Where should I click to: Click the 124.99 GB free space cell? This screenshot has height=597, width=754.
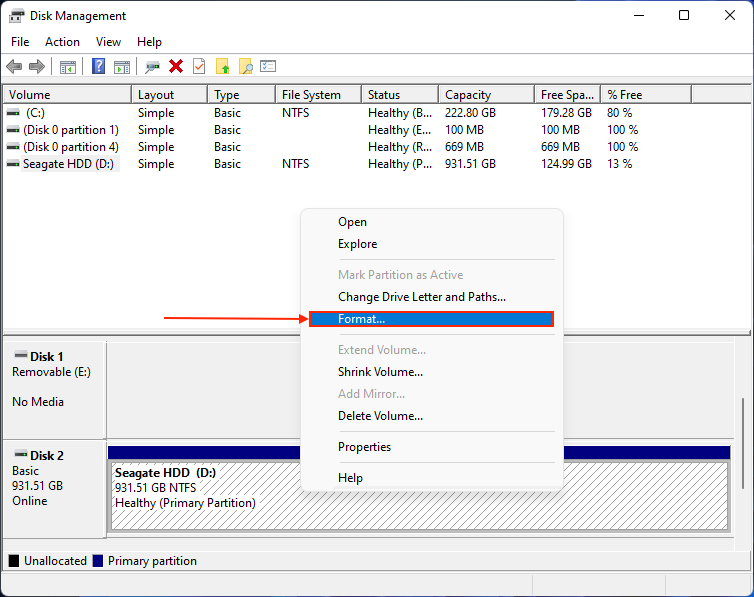point(566,164)
